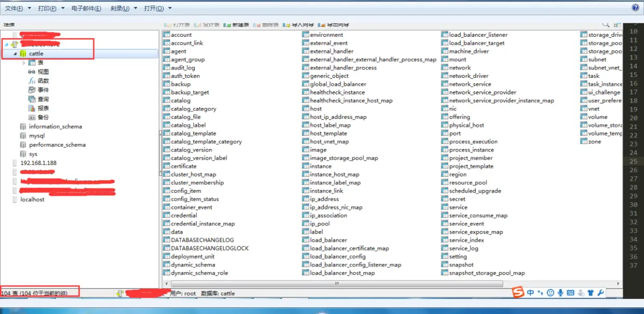
Task: Select the 192.168.1.188 connection
Action: [38, 163]
